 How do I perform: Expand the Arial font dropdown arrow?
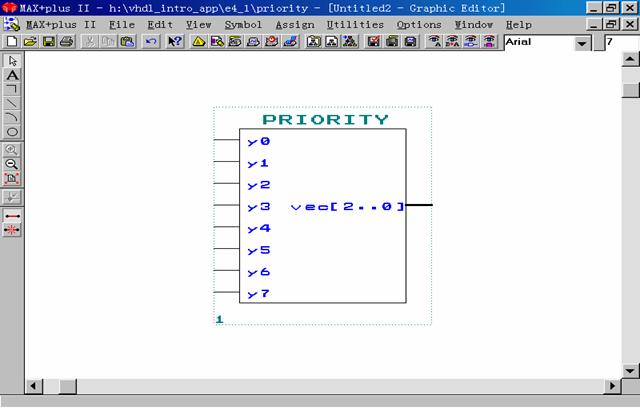tap(582, 43)
